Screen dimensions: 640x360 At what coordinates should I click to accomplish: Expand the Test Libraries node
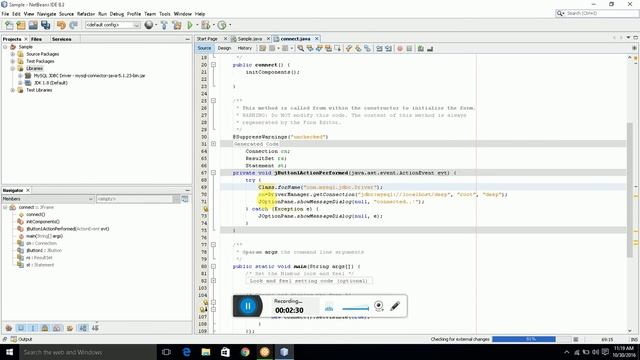click(13, 90)
